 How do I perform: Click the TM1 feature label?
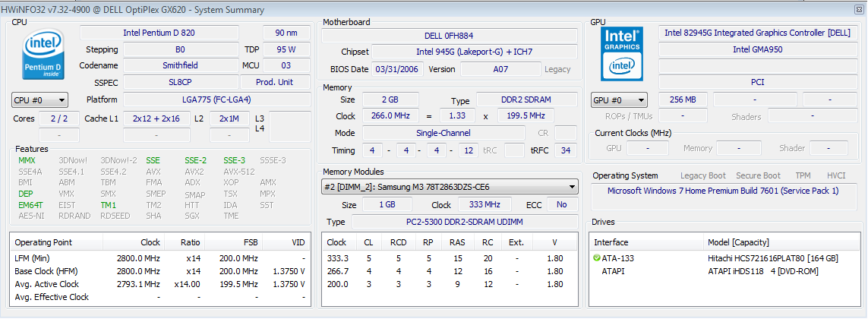[109, 205]
